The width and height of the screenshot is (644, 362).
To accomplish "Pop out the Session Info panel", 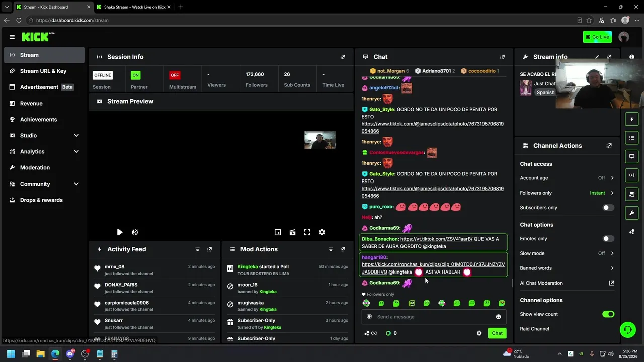I will (x=343, y=57).
